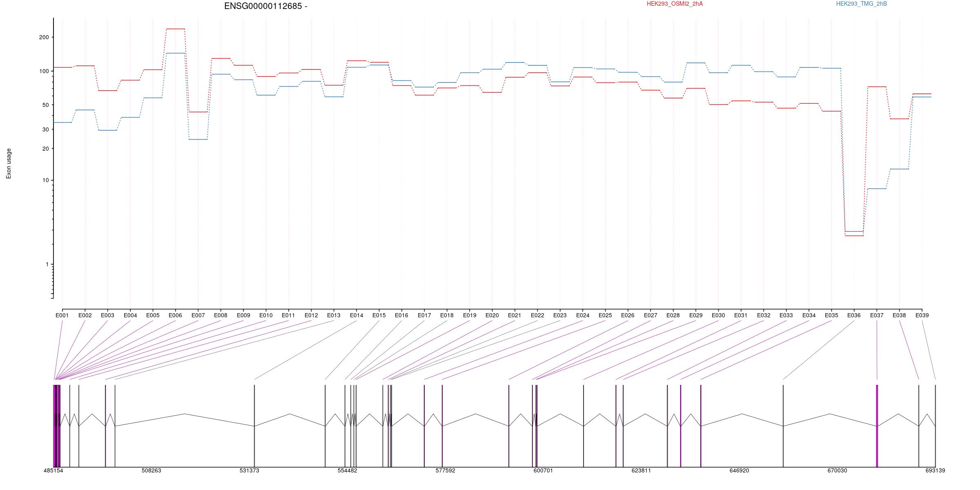The image size is (980, 490).
Task: Click genomic coordinate 577592
Action: pos(445,470)
